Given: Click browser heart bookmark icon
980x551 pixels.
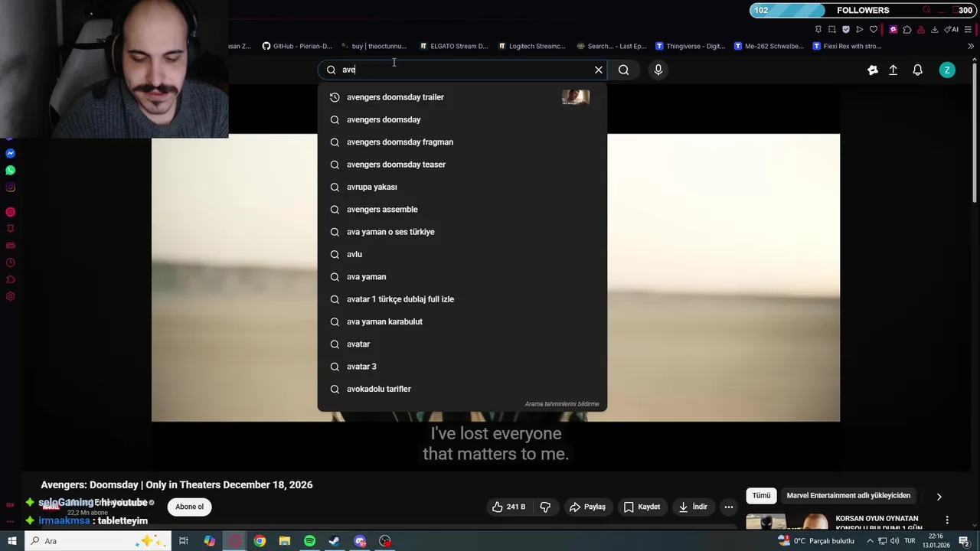Looking at the screenshot, I should pyautogui.click(x=874, y=29).
